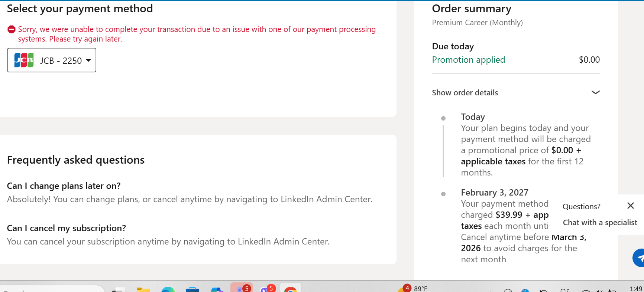Click Chat with a specialist link

(600, 223)
